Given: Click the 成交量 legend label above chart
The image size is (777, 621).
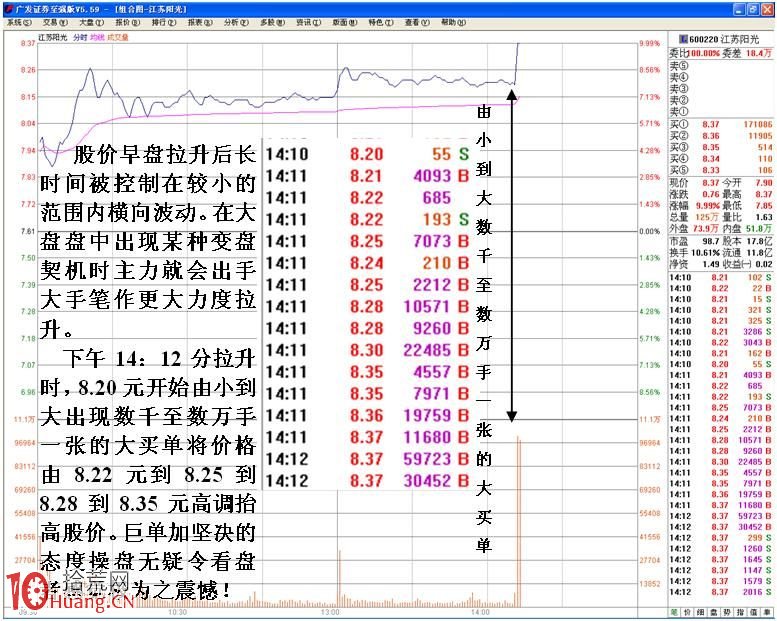Looking at the screenshot, I should point(118,37).
